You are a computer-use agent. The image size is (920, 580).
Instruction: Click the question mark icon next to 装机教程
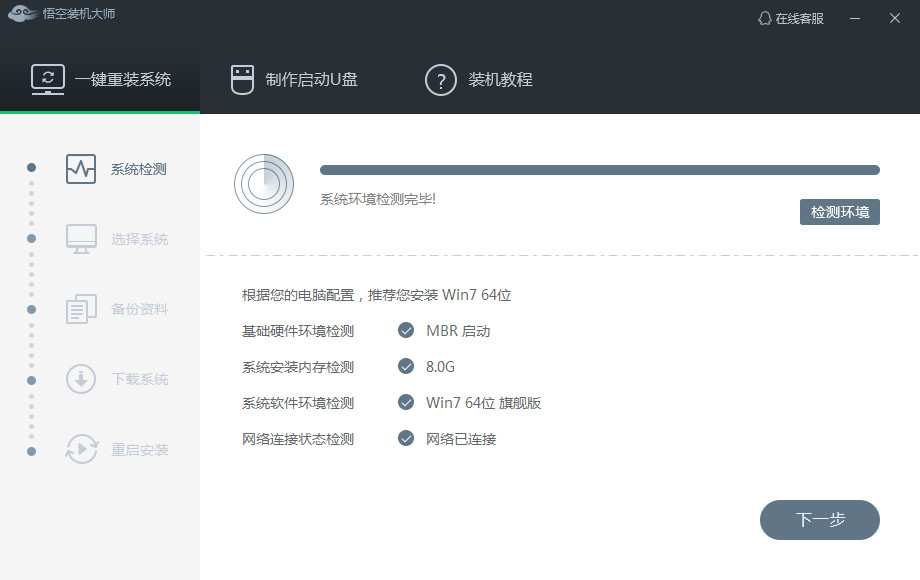click(440, 80)
